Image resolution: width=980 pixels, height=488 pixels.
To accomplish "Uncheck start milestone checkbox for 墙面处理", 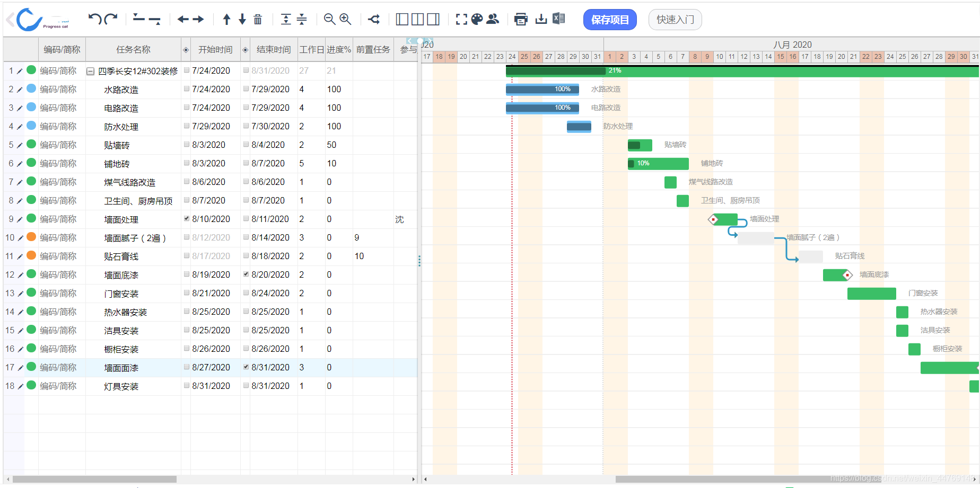I will pos(187,218).
